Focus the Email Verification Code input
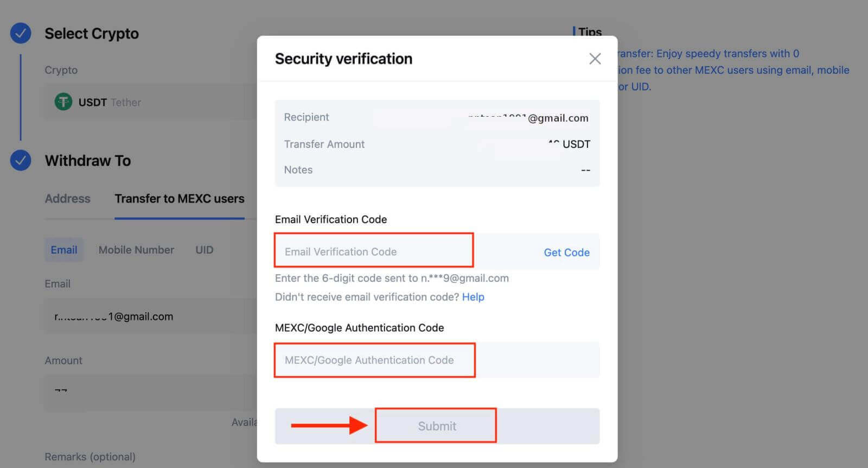The image size is (868, 468). [x=374, y=251]
